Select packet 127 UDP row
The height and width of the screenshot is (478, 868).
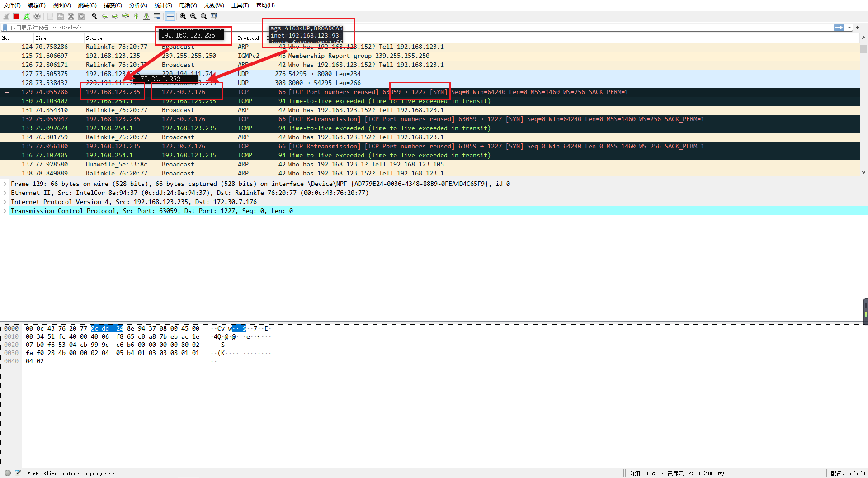[x=429, y=74]
